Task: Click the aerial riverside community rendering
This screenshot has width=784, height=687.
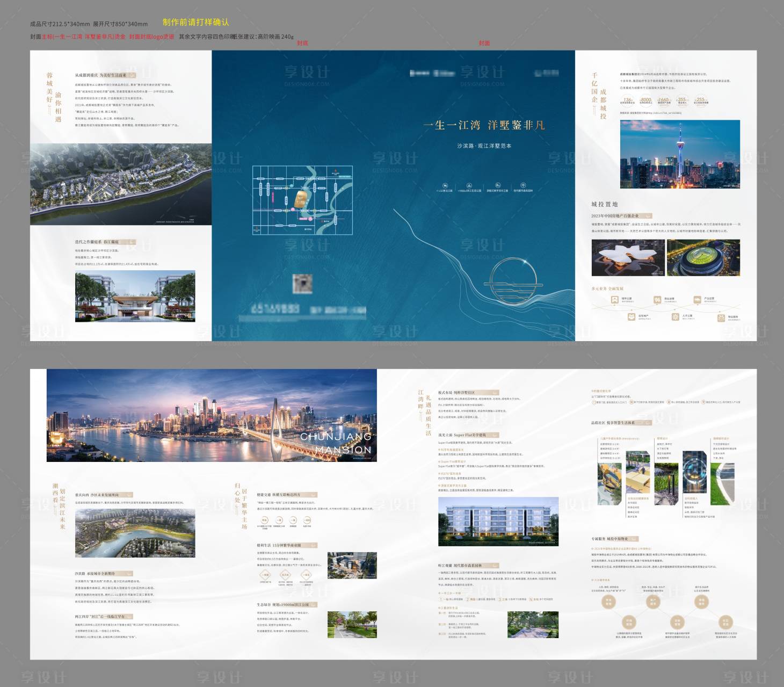Action: [x=121, y=184]
